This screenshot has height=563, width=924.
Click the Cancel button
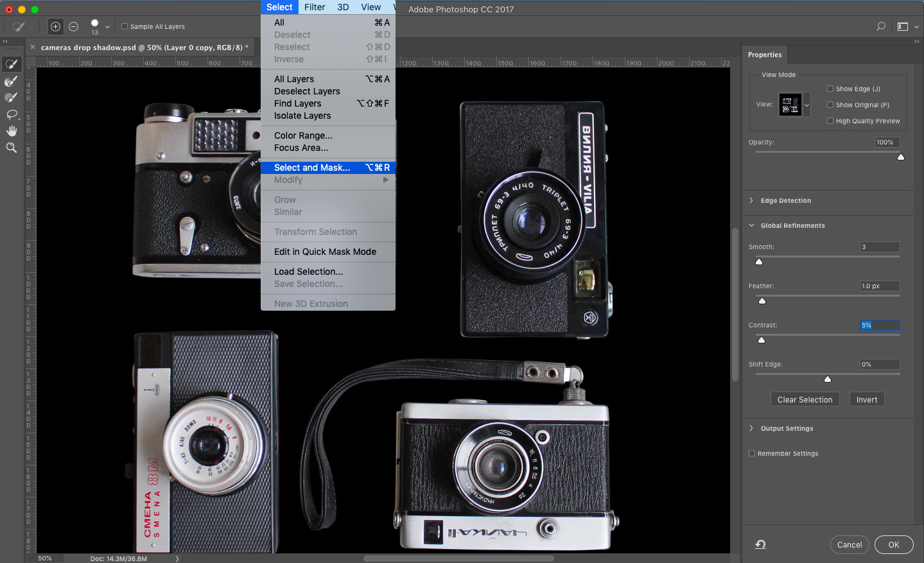pos(850,544)
